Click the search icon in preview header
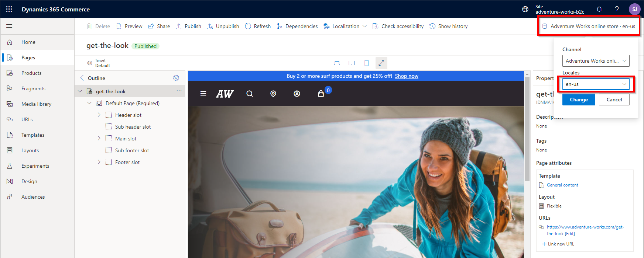 [x=250, y=94]
